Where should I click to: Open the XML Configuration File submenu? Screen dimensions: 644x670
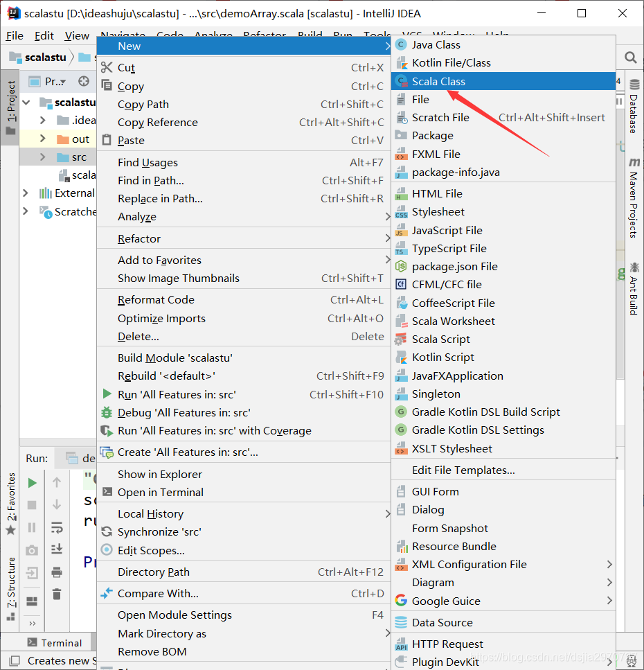click(503, 565)
